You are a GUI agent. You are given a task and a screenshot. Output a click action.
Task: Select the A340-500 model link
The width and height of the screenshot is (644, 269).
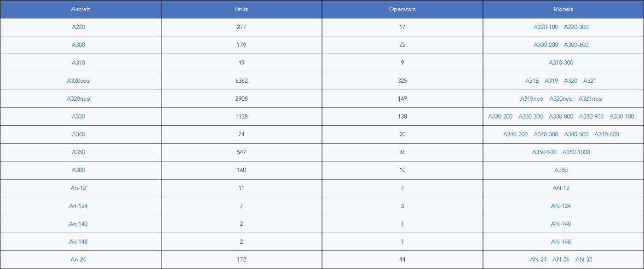click(x=576, y=135)
